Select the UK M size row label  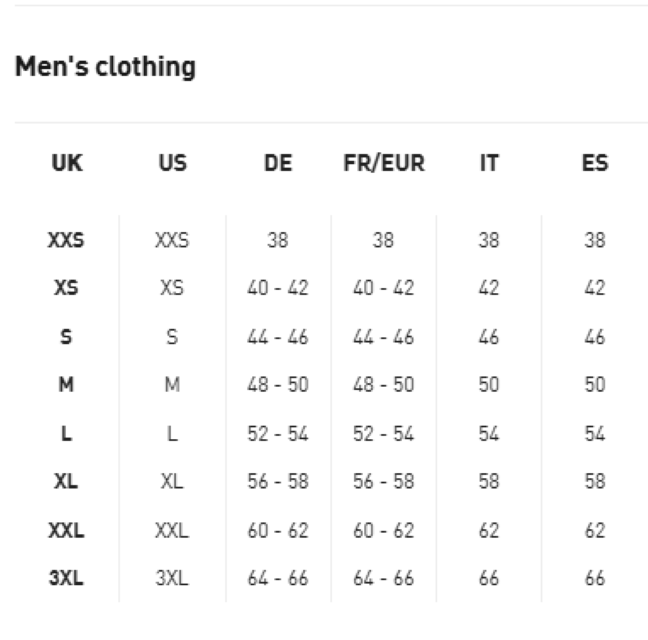point(66,386)
